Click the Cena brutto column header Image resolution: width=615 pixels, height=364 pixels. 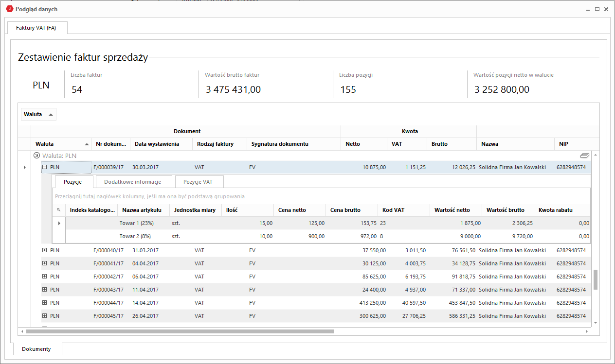(x=352, y=210)
